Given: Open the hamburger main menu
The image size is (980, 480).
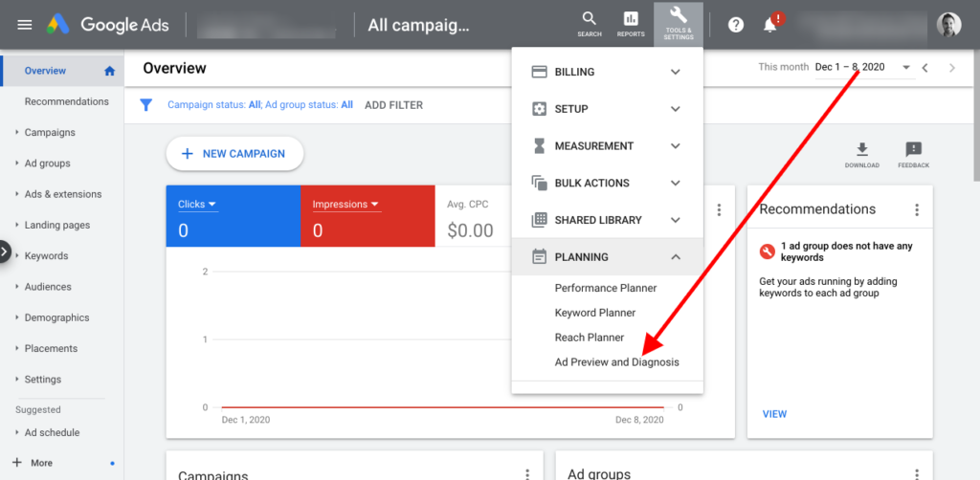Looking at the screenshot, I should [24, 25].
